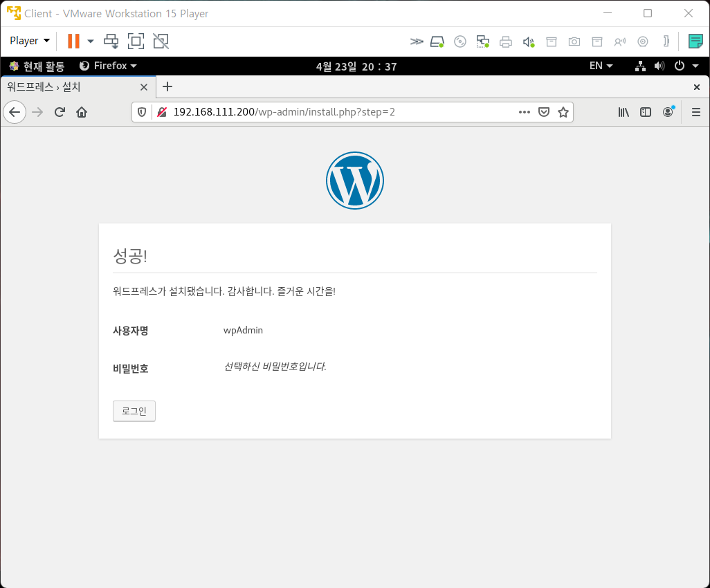The image size is (710, 588).
Task: Click the 비밀번호 label
Action: [x=130, y=369]
